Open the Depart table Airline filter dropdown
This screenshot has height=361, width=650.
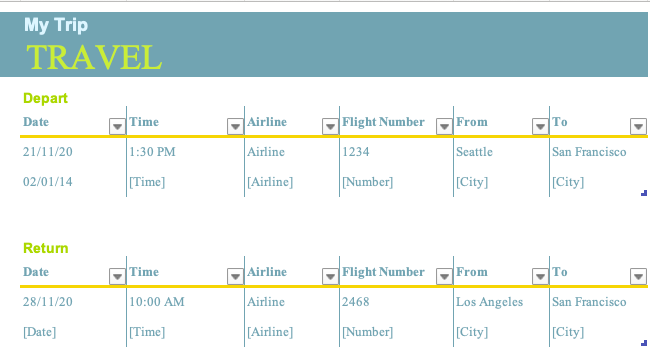pyautogui.click(x=330, y=126)
